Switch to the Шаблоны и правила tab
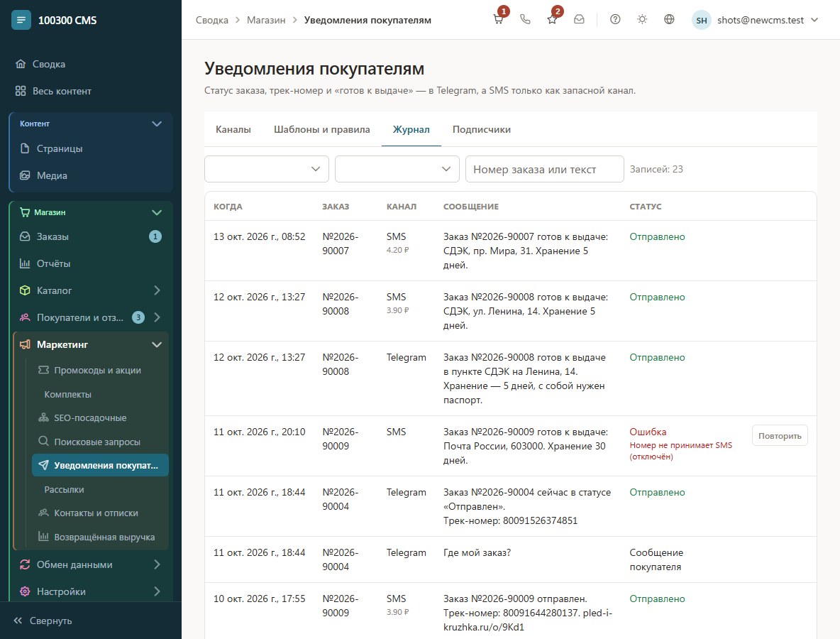The height and width of the screenshot is (639, 840). 322,129
